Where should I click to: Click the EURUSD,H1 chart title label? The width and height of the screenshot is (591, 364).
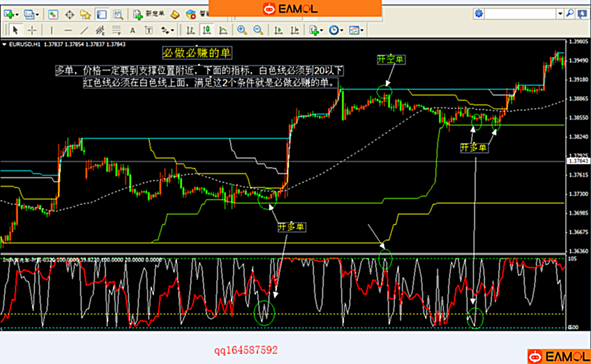point(26,44)
